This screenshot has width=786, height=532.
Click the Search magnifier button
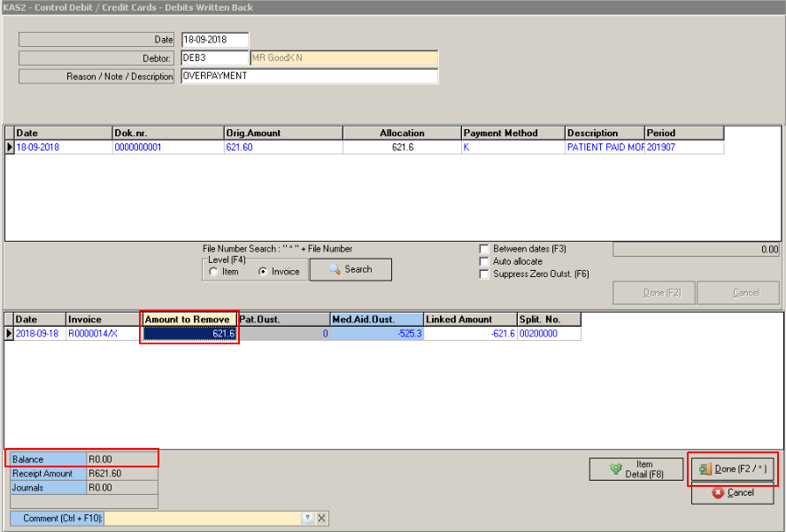(351, 269)
